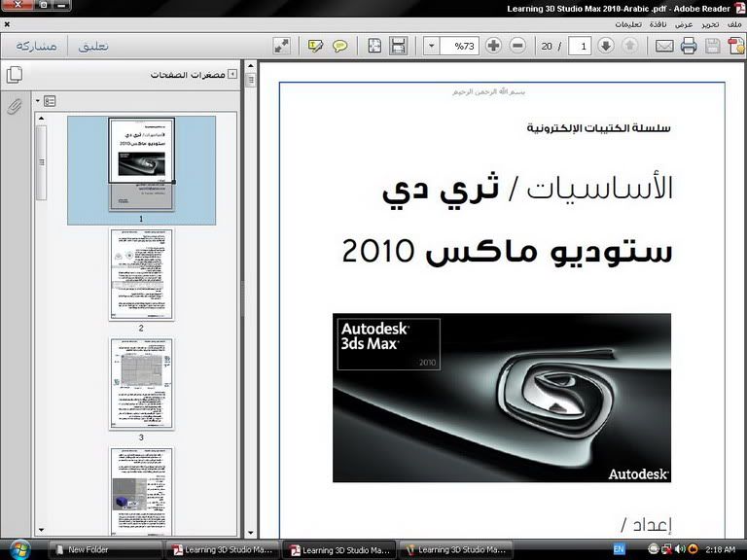Go to previous page with up arrow

pos(630,46)
